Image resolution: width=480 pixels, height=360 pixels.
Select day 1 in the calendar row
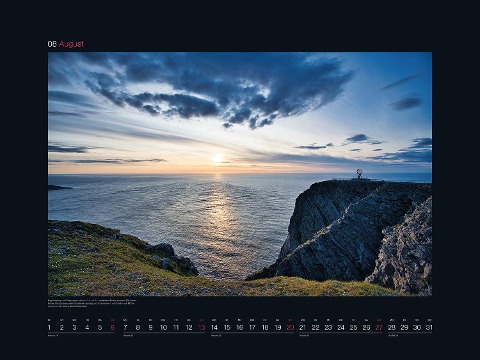(49, 327)
